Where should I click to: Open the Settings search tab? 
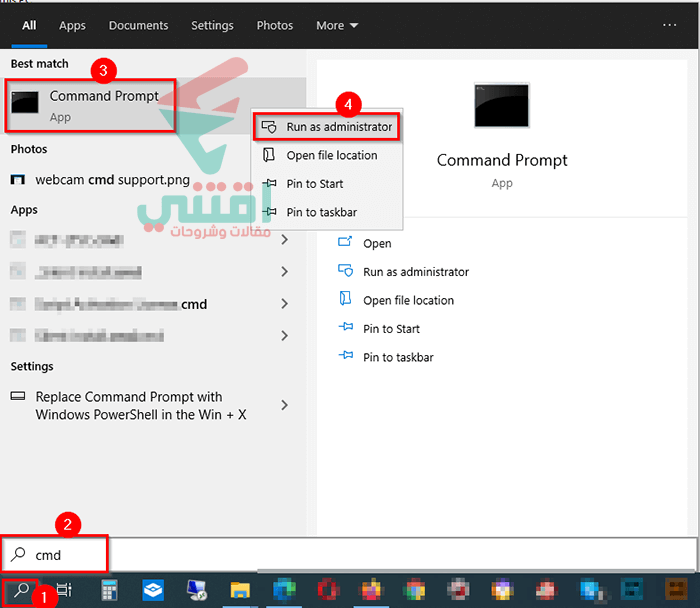pyautogui.click(x=212, y=25)
